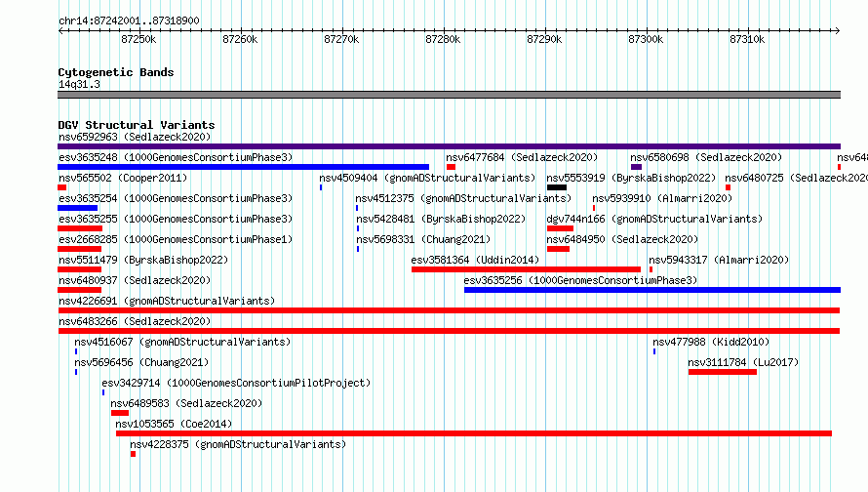868x492 pixels.
Task: Select the red nsv3111784 variant bar
Action: pyautogui.click(x=723, y=372)
